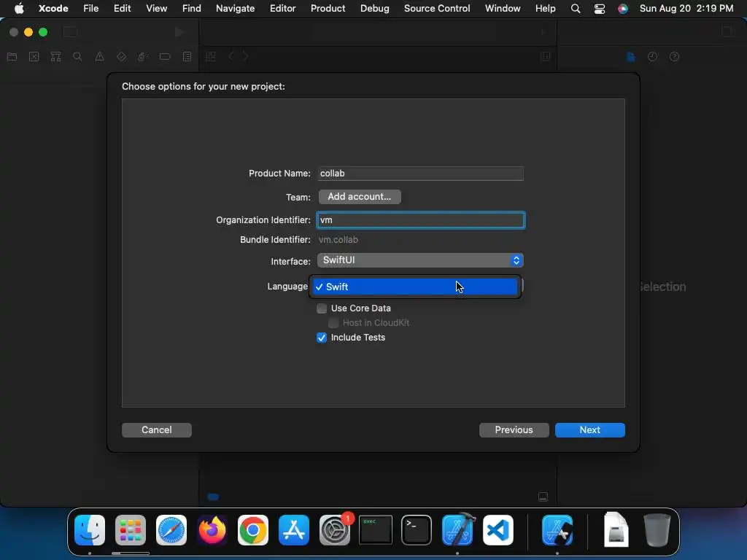The image size is (747, 560).
Task: Open Google Chrome from the Dock
Action: [253, 530]
